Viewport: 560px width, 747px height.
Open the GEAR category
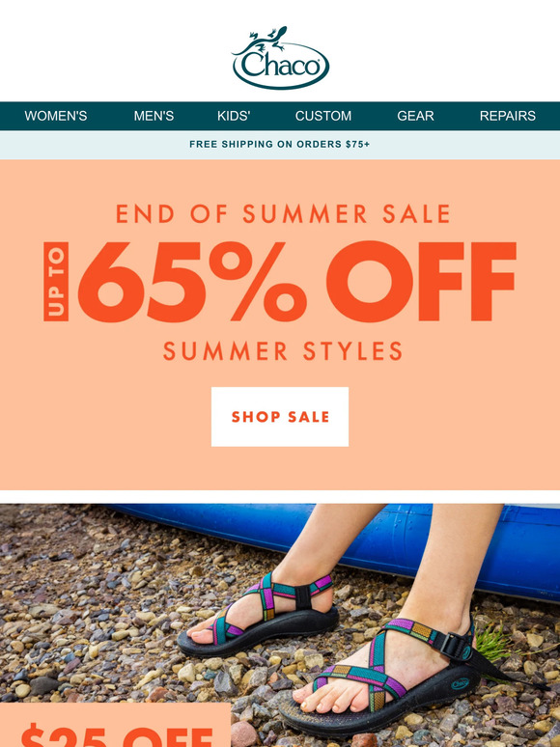click(x=415, y=116)
